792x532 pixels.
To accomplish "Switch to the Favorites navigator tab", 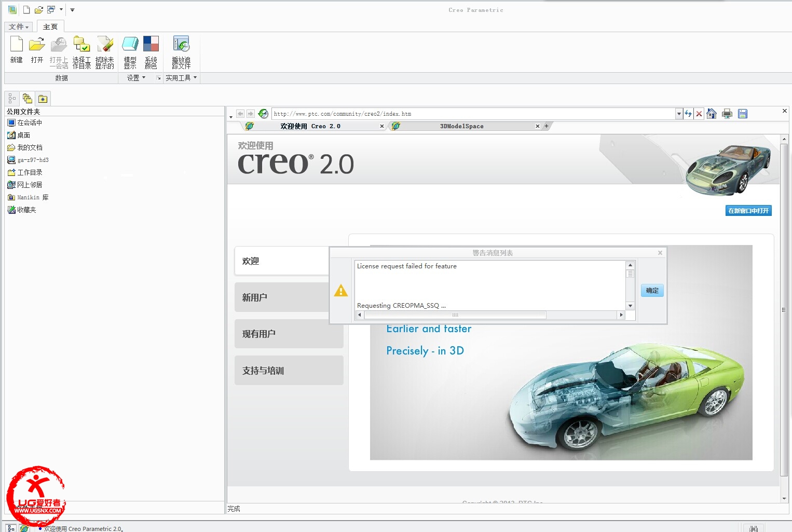I will point(43,98).
